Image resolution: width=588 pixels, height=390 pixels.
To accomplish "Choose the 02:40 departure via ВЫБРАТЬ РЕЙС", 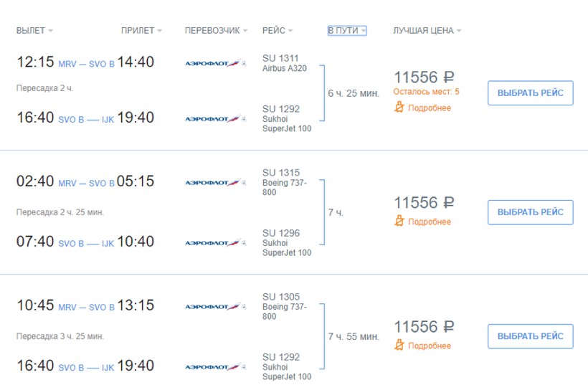I will tap(530, 212).
